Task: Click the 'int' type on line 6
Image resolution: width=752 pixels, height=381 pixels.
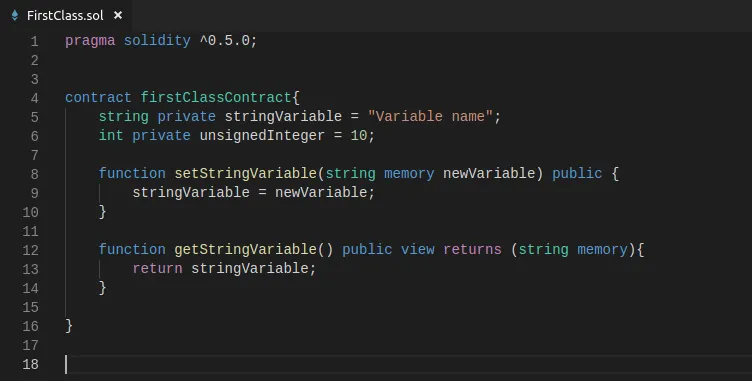Action: [x=111, y=135]
